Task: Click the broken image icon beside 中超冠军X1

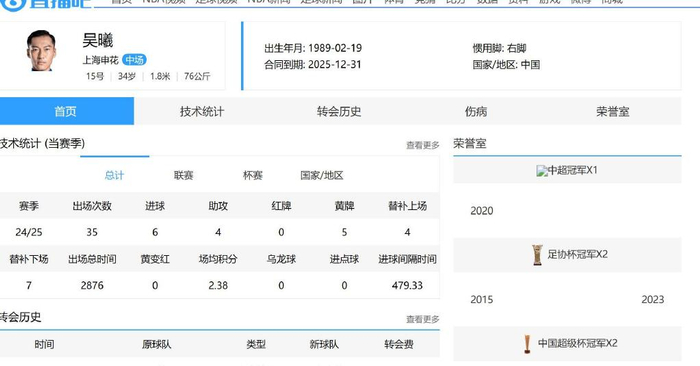Action: [542, 171]
